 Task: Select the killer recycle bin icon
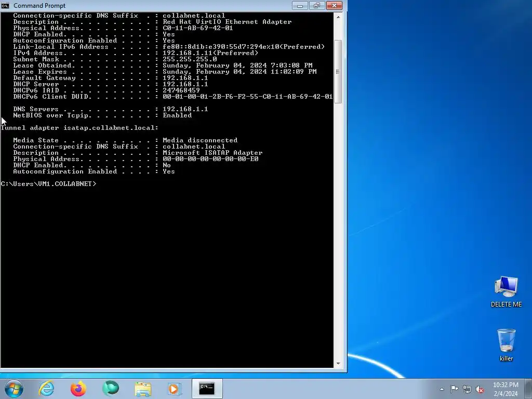pyautogui.click(x=506, y=345)
